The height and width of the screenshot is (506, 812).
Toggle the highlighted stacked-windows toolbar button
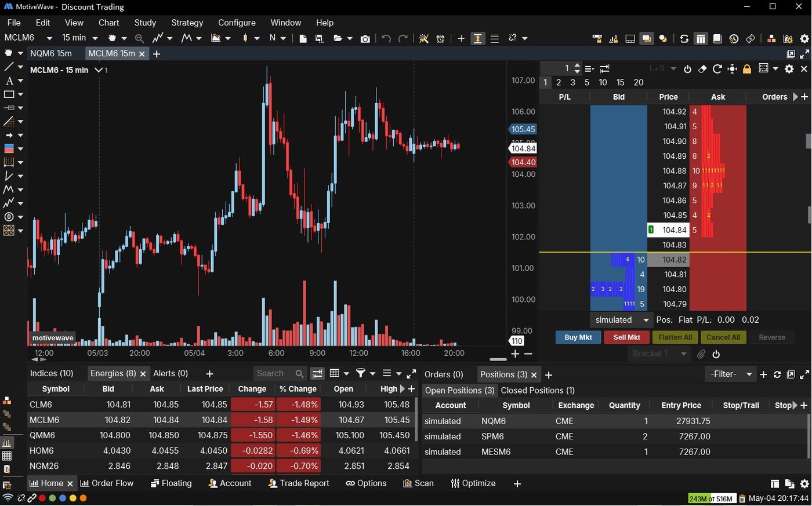point(646,38)
